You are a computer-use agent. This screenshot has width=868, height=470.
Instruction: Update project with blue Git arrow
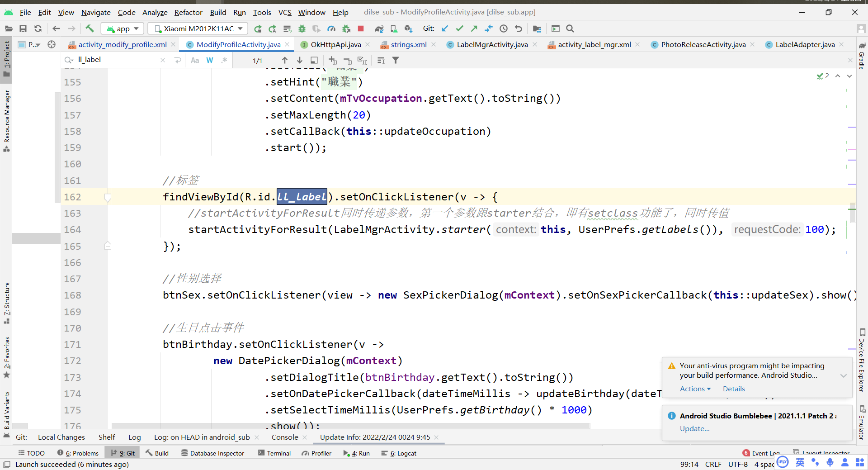[445, 28]
